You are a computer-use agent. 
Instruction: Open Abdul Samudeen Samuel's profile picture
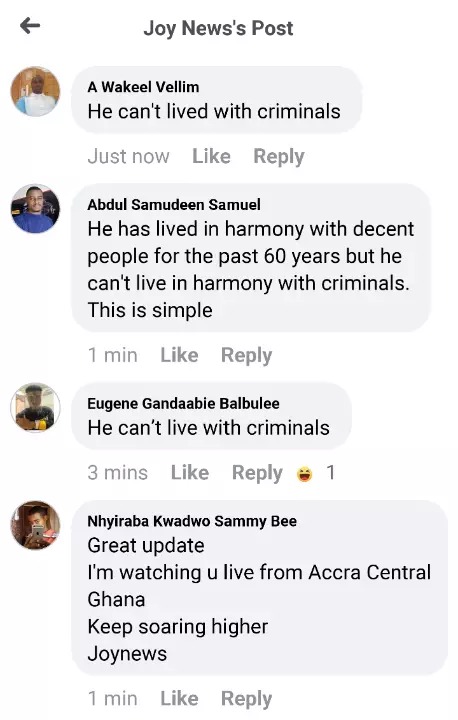35,209
